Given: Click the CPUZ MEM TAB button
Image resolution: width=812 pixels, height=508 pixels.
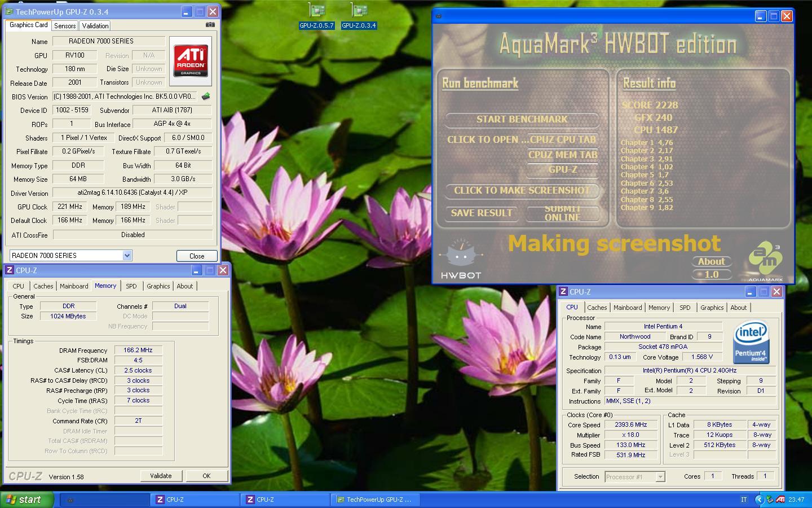Looking at the screenshot, I should 563,155.
